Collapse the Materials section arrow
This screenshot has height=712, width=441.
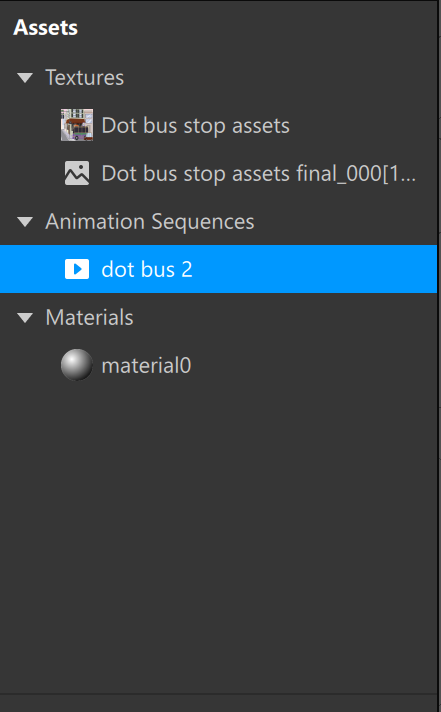pyautogui.click(x=25, y=317)
